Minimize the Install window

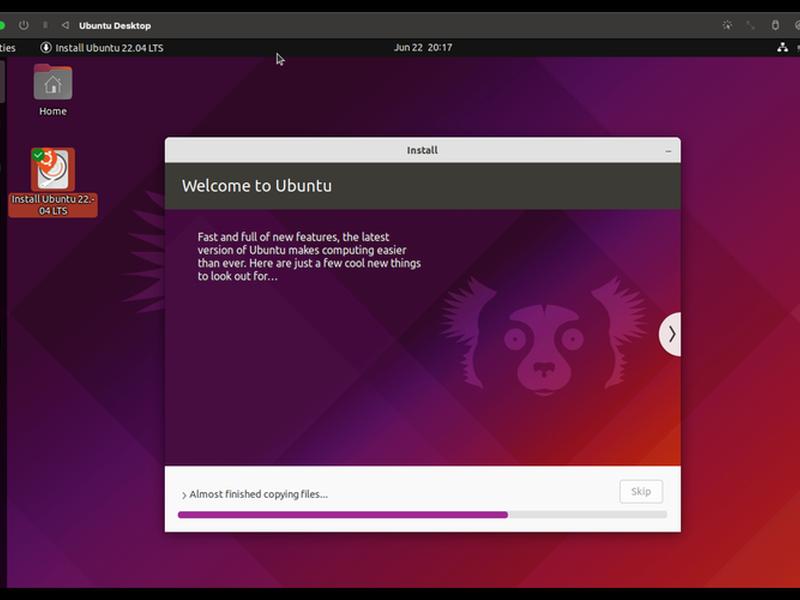pyautogui.click(x=668, y=151)
